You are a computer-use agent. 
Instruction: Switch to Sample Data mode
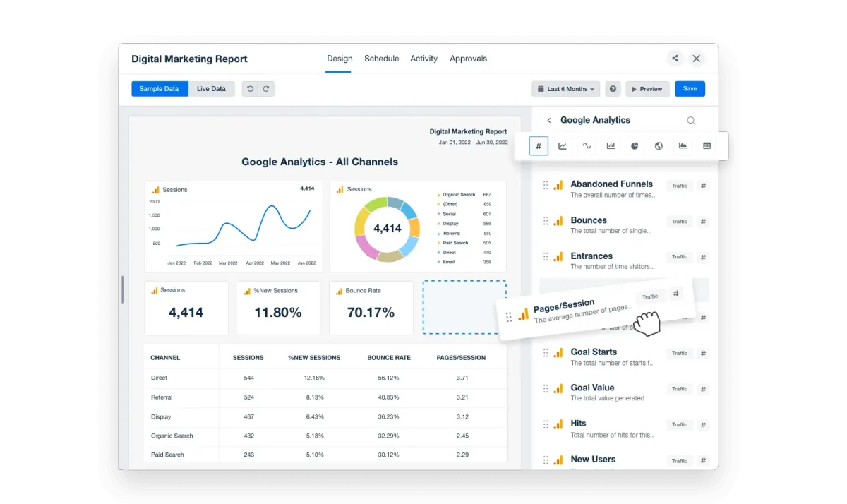coord(160,89)
